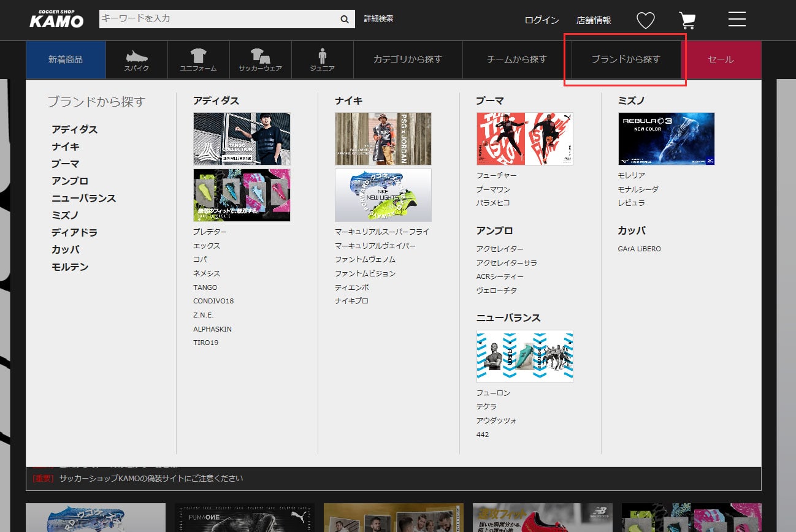The height and width of the screenshot is (532, 796).
Task: Open the 新着商品 tab
Action: [66, 59]
